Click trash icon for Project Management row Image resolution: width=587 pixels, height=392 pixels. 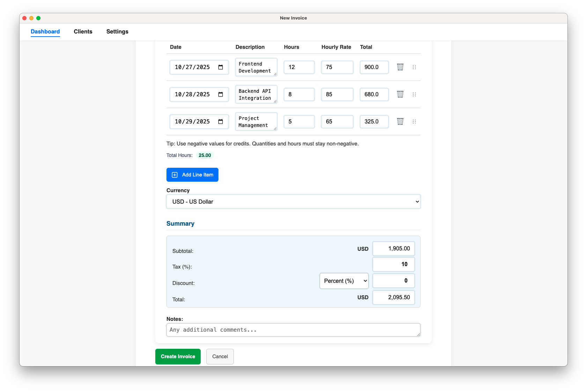400,121
